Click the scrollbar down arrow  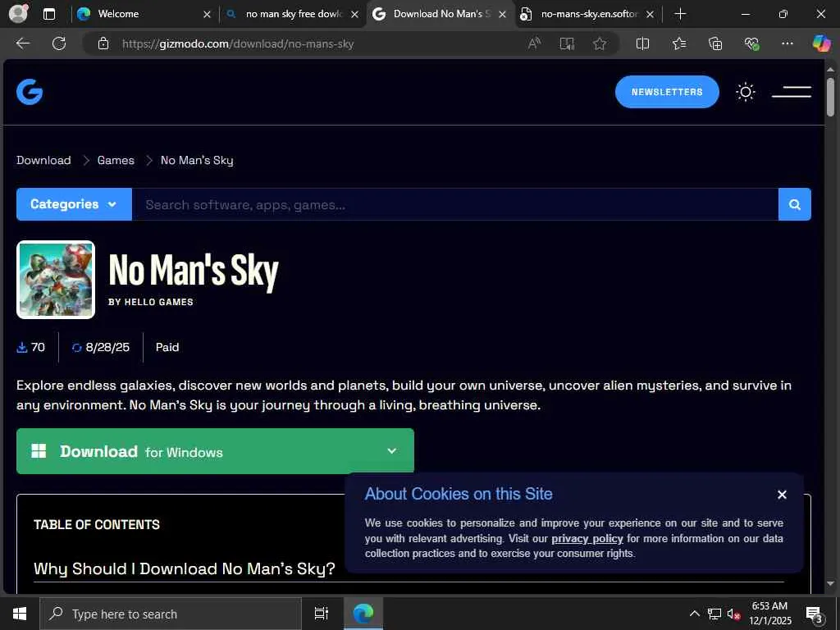pos(830,583)
